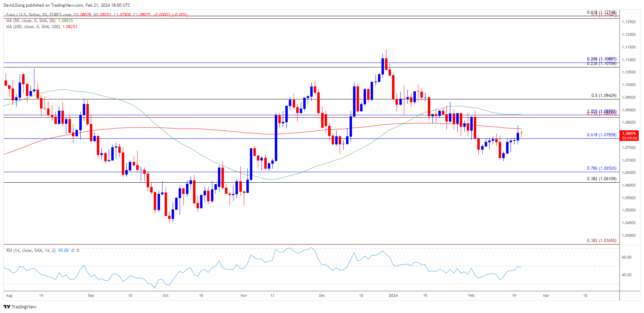Click the Oct date on time axis
The image size is (644, 313).
166,295
